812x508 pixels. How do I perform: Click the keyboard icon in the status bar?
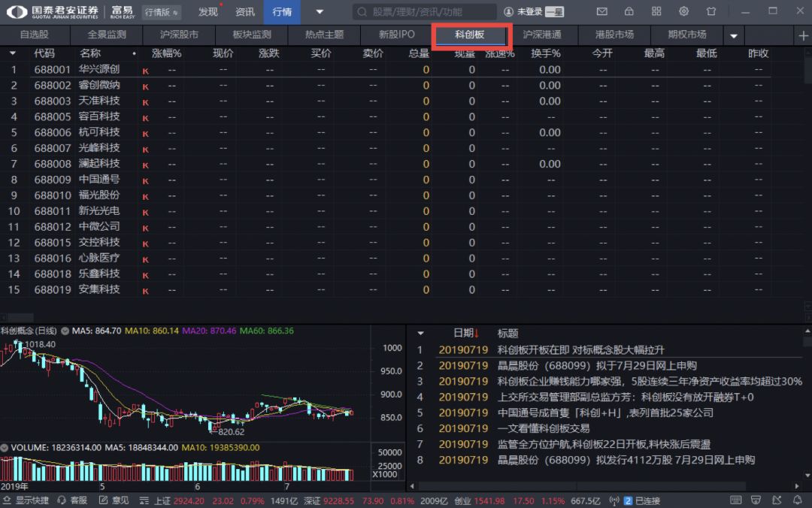tap(735, 500)
